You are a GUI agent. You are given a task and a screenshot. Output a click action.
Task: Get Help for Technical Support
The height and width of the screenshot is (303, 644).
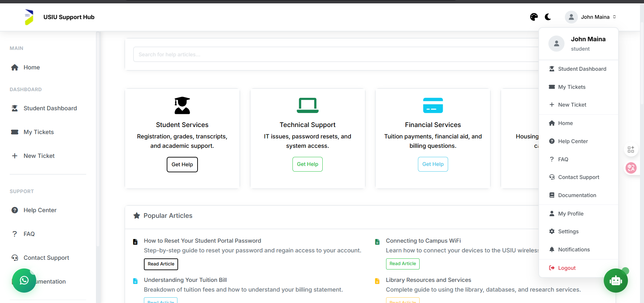click(307, 164)
